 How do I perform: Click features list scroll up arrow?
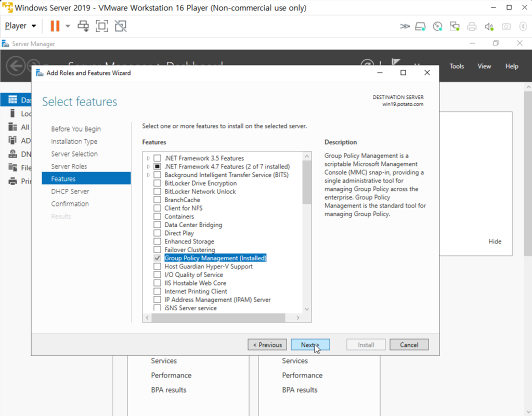(x=307, y=157)
